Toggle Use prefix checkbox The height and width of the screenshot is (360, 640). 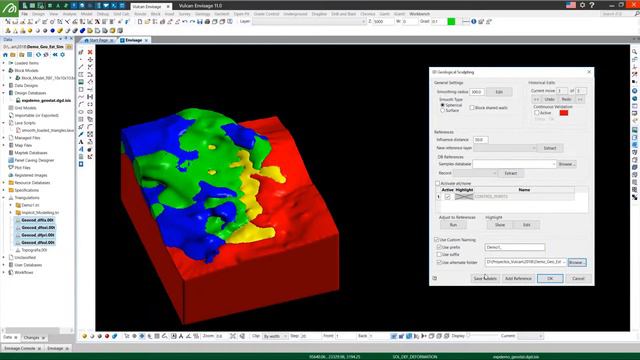(439, 247)
